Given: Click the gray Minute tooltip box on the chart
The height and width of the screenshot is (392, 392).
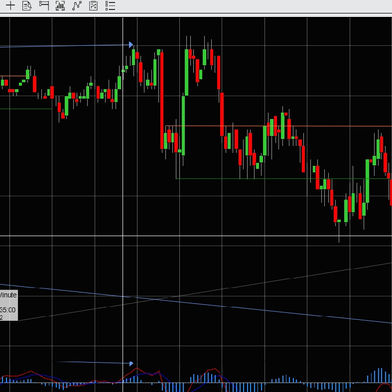Looking at the screenshot, I should [9, 305].
